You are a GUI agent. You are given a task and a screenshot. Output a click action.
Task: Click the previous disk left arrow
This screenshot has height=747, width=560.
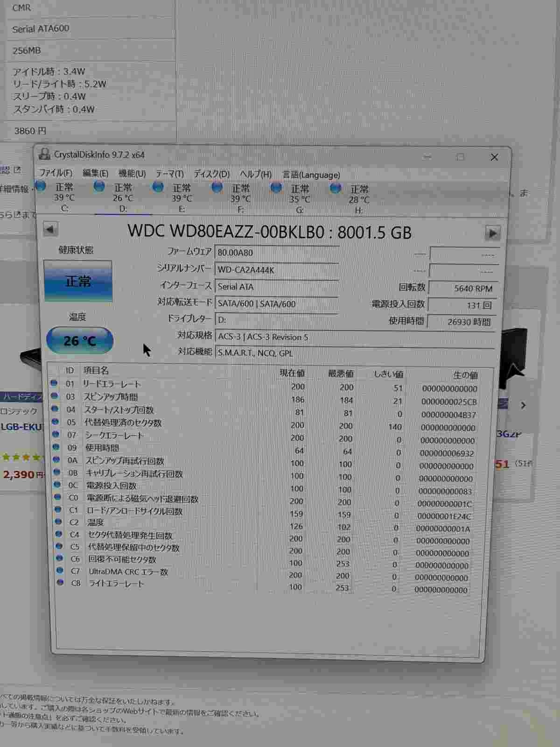(50, 229)
